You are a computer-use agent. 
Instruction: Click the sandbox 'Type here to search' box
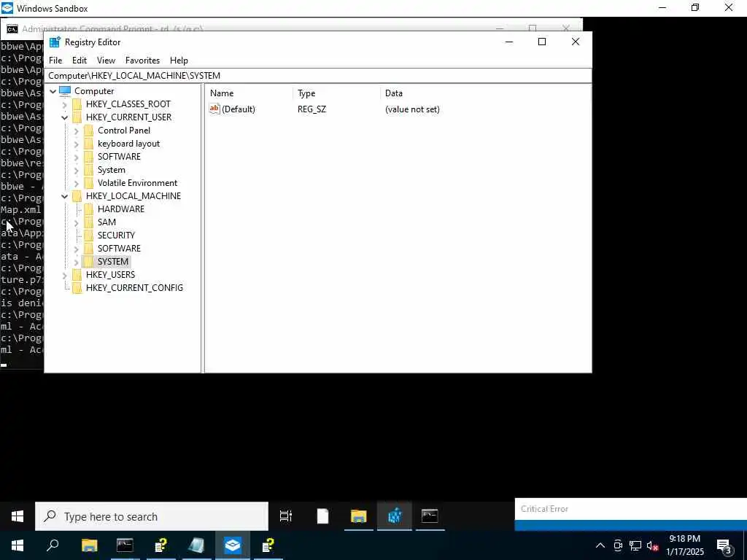click(152, 516)
